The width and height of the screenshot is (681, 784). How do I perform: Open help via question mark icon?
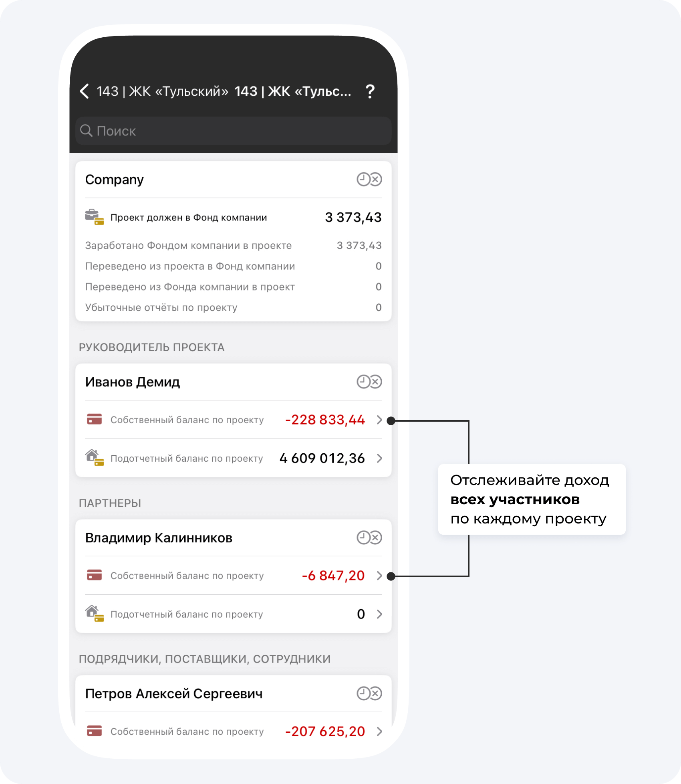pos(370,92)
